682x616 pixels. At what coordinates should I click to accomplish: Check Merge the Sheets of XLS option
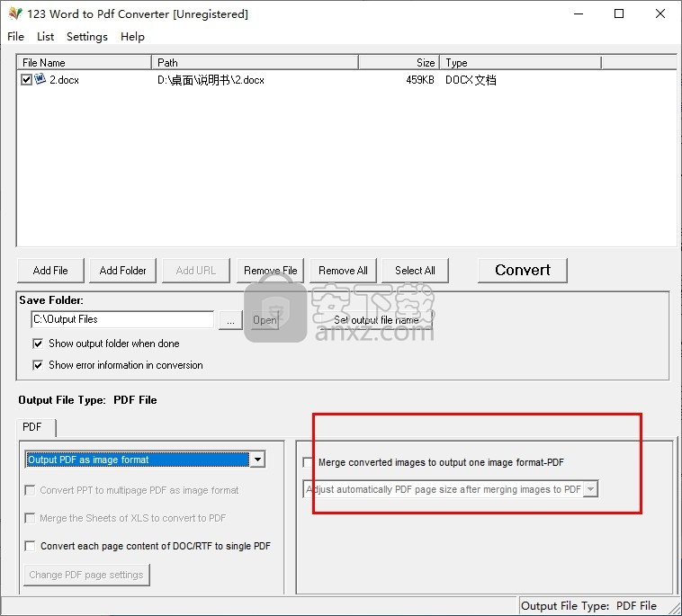pyautogui.click(x=30, y=518)
